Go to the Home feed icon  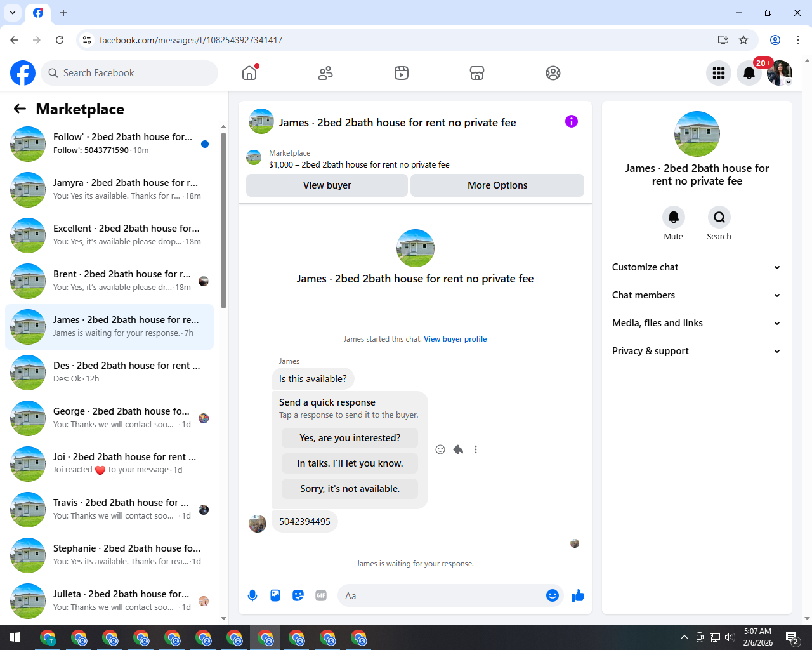pos(249,73)
